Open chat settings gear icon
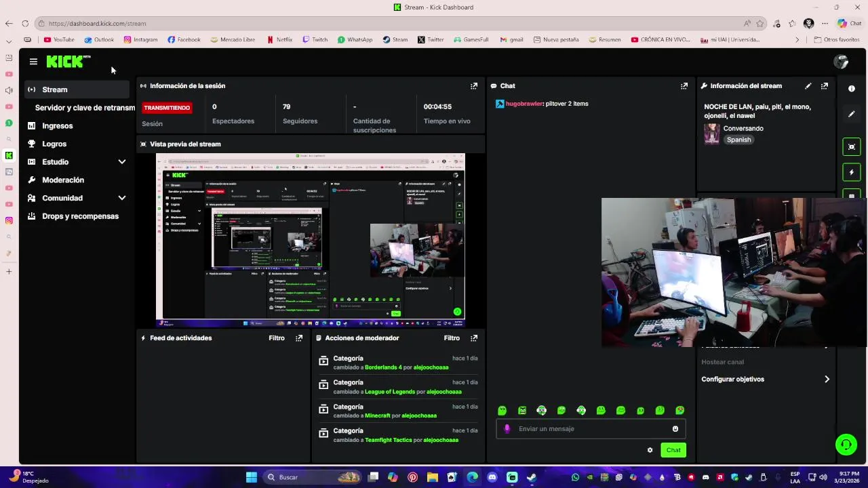Image resolution: width=868 pixels, height=488 pixels. pos(650,450)
